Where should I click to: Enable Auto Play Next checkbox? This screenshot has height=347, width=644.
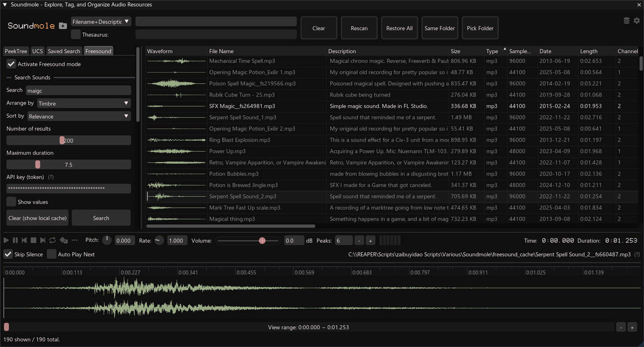coord(51,254)
